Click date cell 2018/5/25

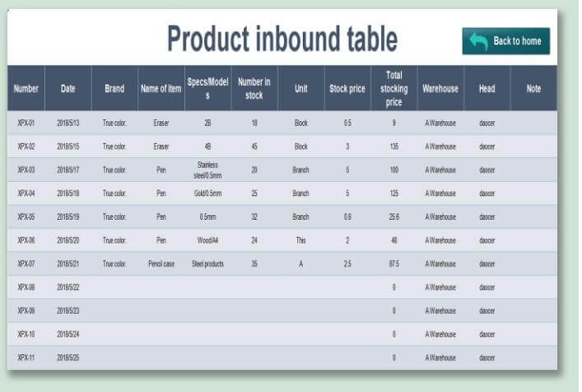click(x=68, y=357)
